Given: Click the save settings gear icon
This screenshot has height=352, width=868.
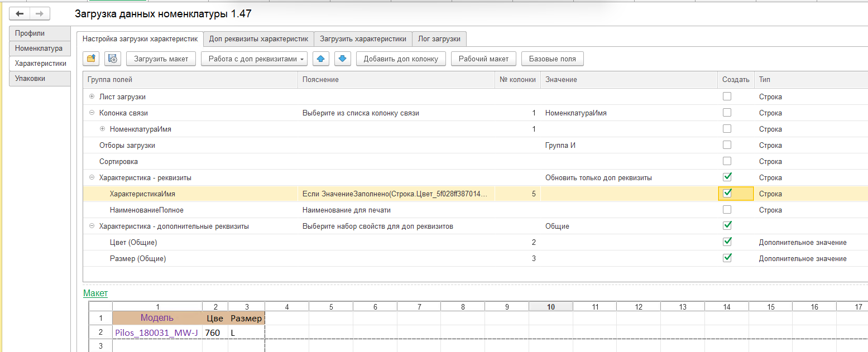Looking at the screenshot, I should pos(112,59).
